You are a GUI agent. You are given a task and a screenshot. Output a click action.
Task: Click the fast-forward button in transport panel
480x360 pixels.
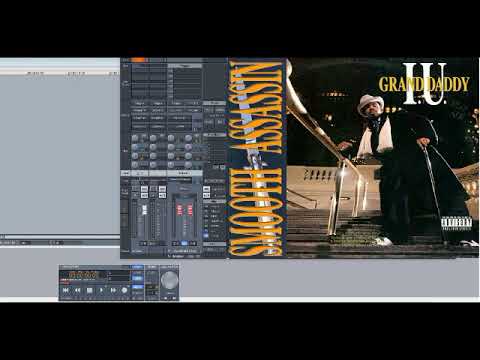(x=113, y=290)
